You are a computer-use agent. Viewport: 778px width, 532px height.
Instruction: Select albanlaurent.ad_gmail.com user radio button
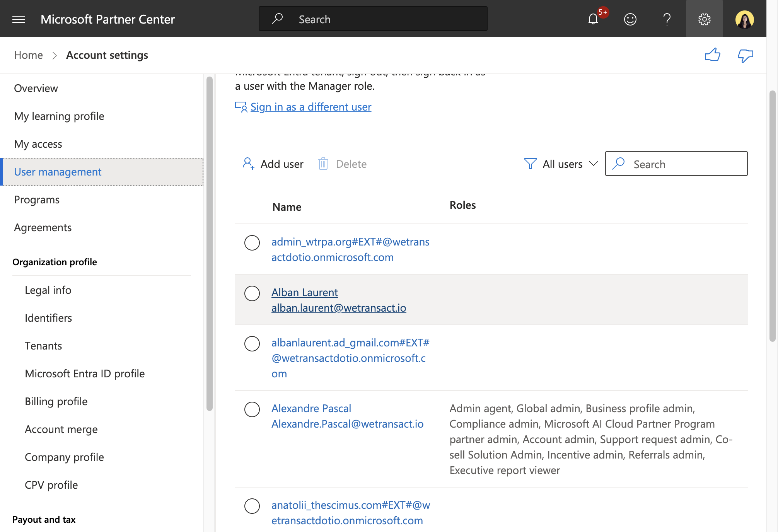(x=252, y=344)
